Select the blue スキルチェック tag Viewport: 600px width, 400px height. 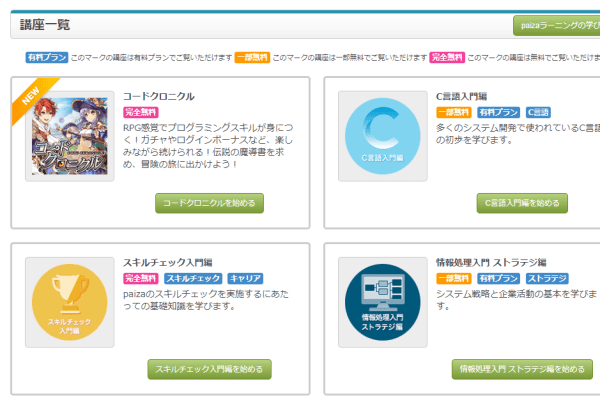[192, 278]
